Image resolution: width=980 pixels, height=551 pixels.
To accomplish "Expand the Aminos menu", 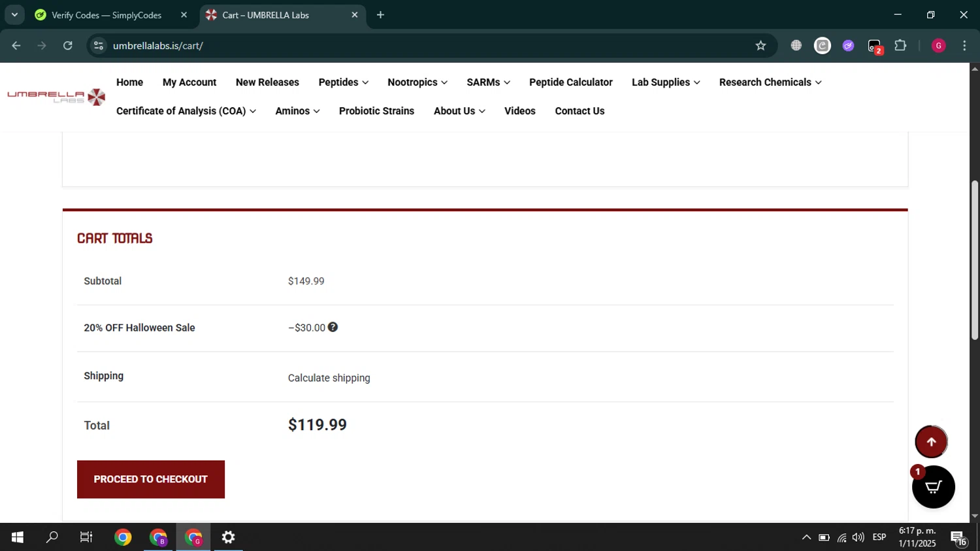I will 297,111.
